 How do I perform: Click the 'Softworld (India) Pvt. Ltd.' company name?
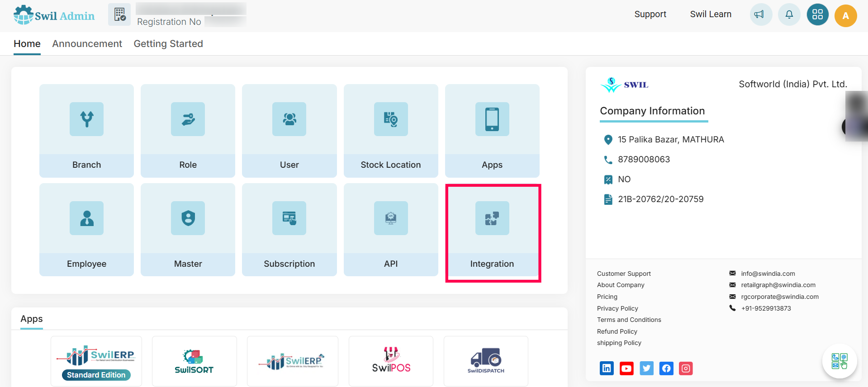(793, 84)
